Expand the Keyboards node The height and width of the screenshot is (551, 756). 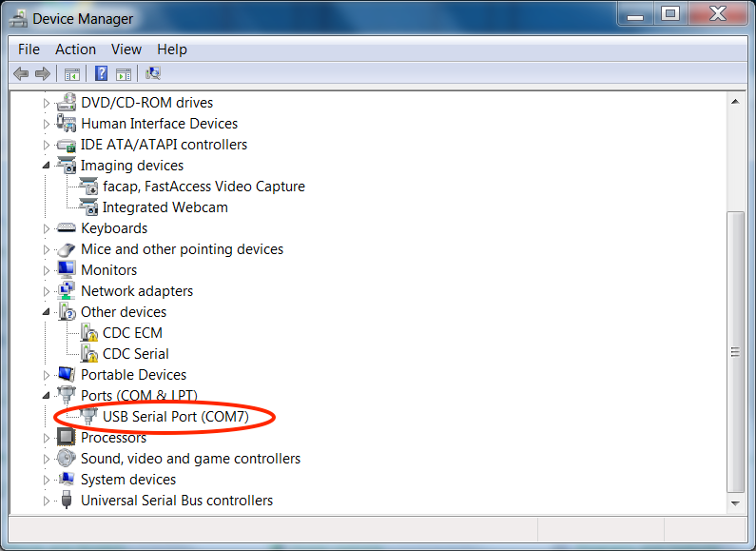pos(47,228)
